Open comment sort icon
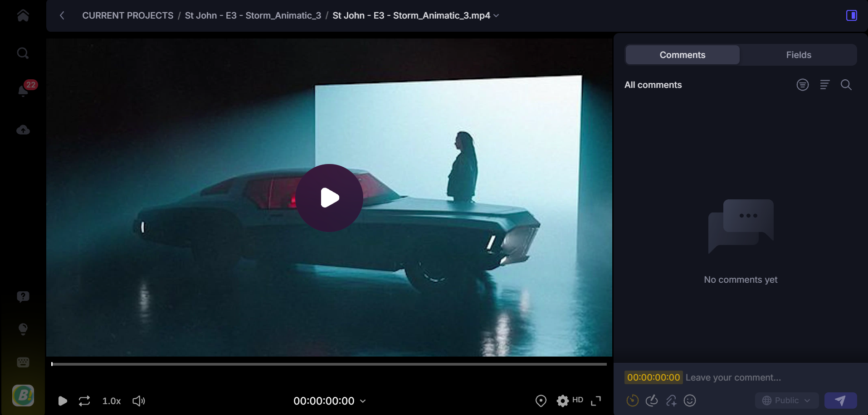The height and width of the screenshot is (415, 868). tap(825, 85)
